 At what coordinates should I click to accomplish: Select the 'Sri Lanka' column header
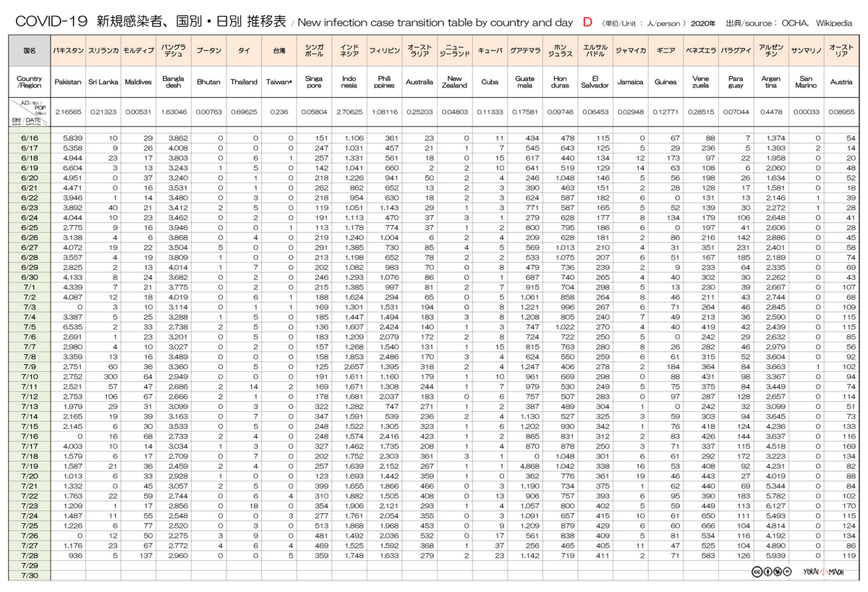coord(102,82)
